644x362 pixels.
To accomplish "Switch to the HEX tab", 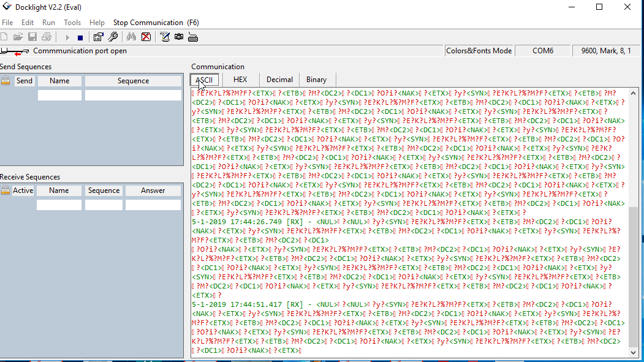I will point(240,80).
